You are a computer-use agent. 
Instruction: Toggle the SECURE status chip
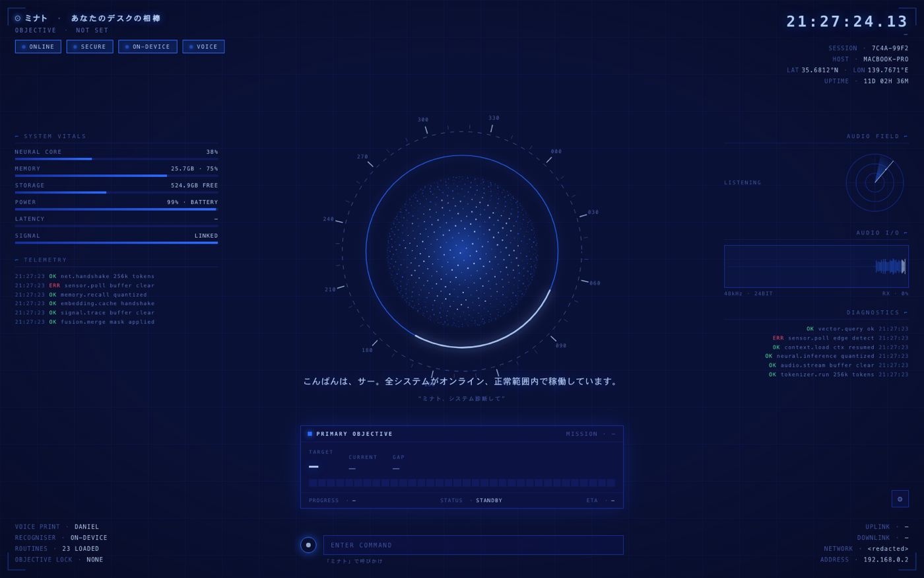[x=90, y=46]
